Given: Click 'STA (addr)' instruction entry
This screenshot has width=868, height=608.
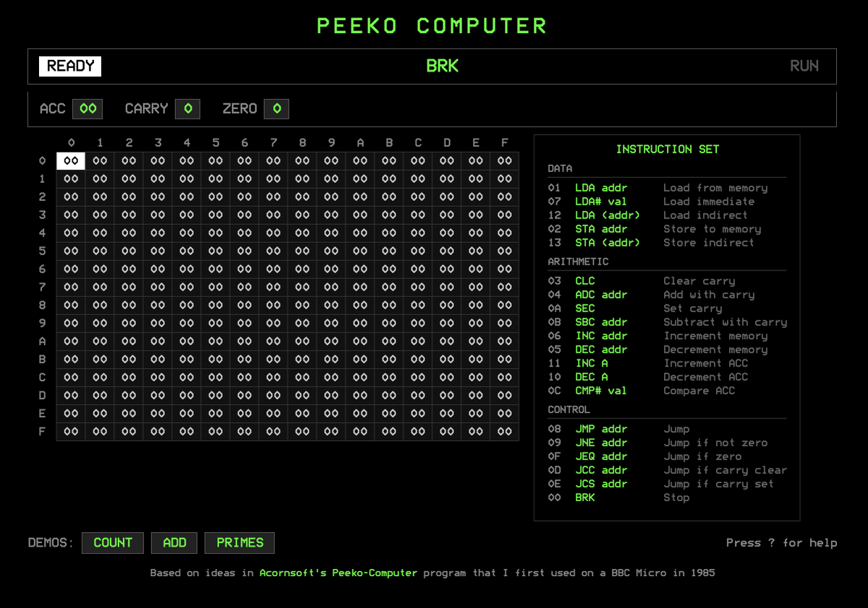Looking at the screenshot, I should 608,243.
